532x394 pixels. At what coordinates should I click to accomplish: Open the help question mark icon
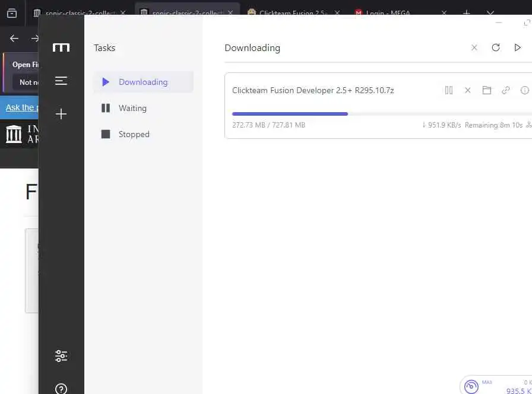point(61,389)
